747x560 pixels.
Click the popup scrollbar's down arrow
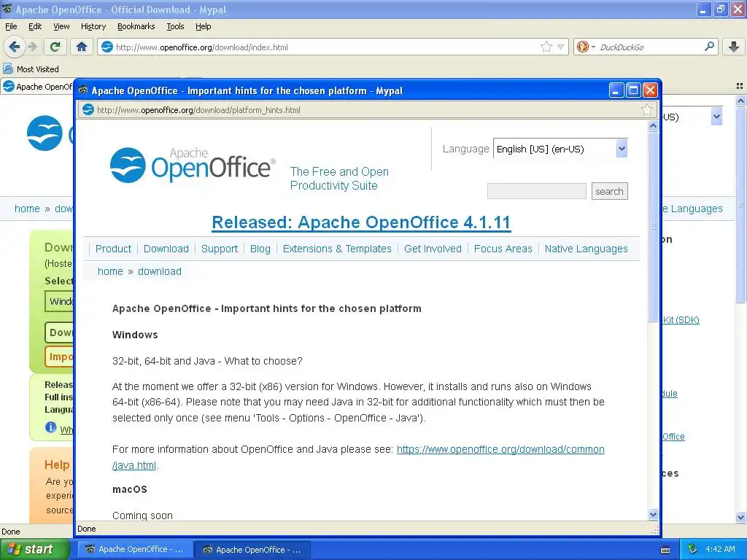pyautogui.click(x=653, y=514)
